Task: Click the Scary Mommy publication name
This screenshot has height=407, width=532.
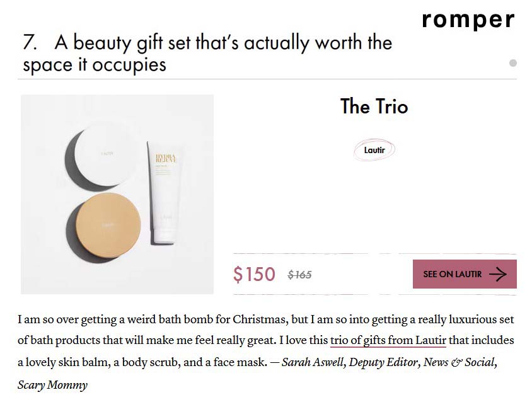Action: 52,384
